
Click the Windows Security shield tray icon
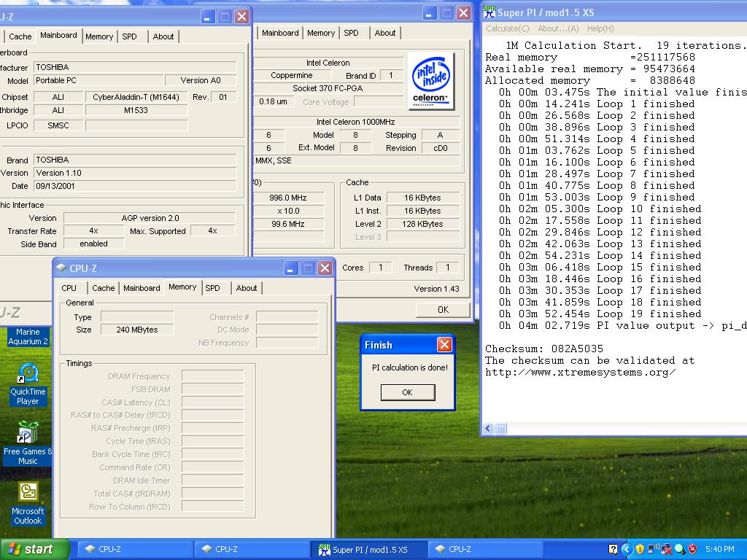pos(640,549)
